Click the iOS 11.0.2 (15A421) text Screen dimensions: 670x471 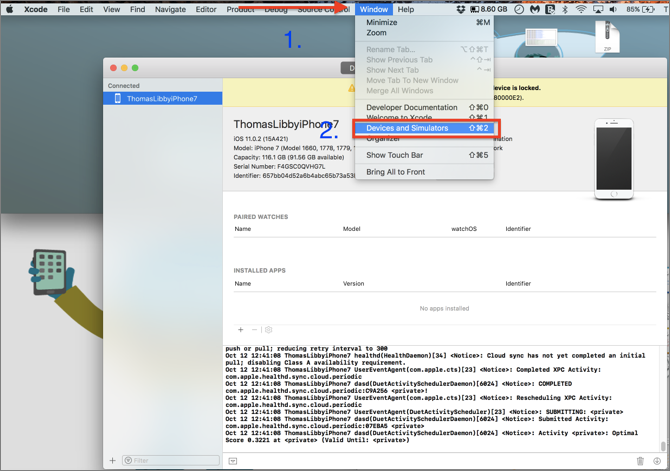point(261,138)
